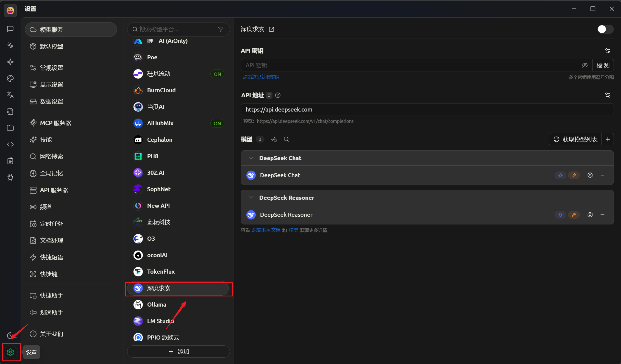Open the 点击这里获取密钥 link
This screenshot has width=621, height=364.
pos(261,77)
